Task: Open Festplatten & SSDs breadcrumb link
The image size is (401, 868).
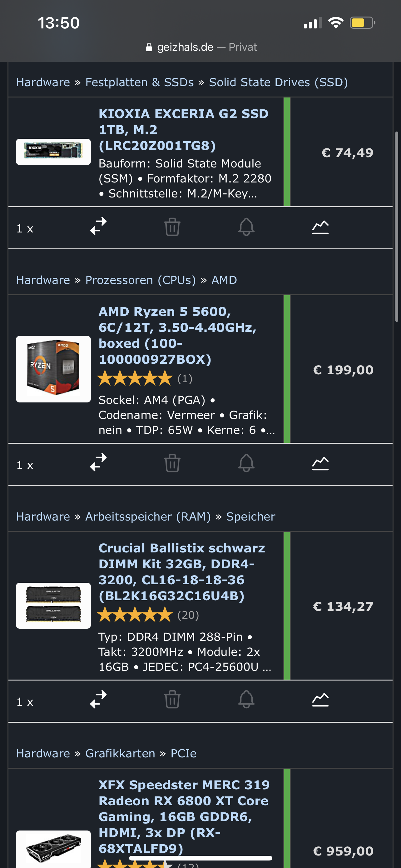Action: pos(139,82)
